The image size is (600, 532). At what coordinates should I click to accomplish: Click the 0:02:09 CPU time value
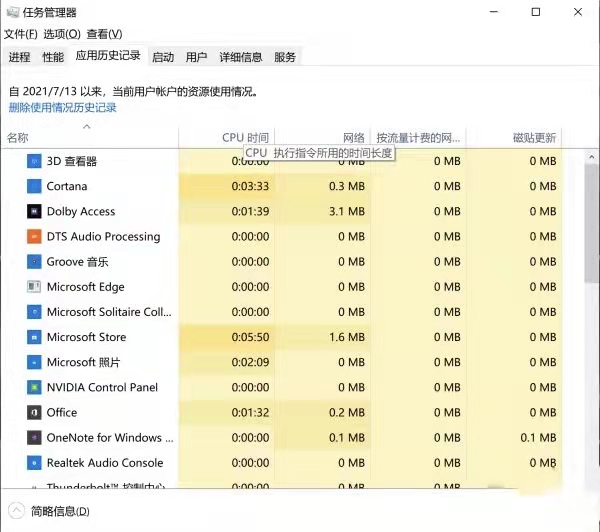click(x=250, y=362)
